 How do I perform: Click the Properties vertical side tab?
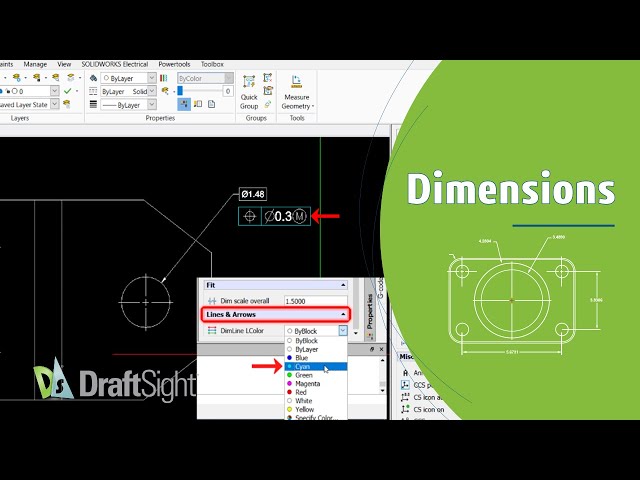point(370,312)
